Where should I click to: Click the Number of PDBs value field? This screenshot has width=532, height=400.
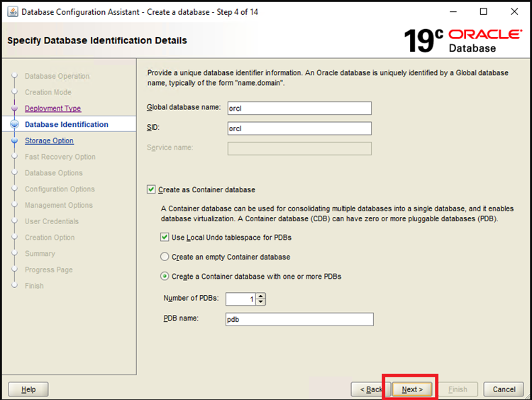point(240,299)
